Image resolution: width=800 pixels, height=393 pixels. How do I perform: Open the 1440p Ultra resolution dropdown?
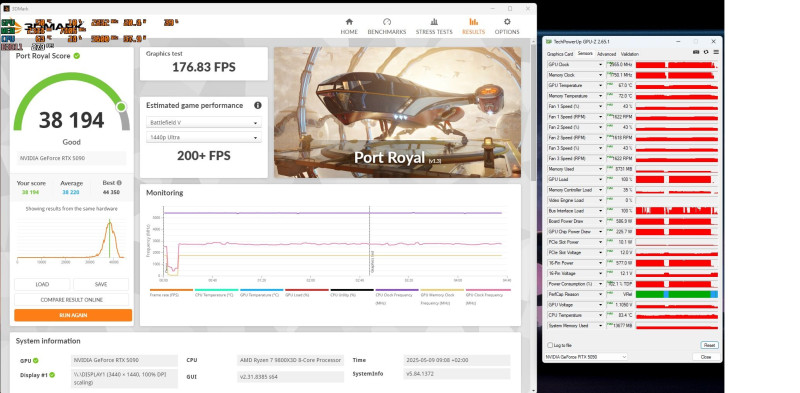pos(204,137)
